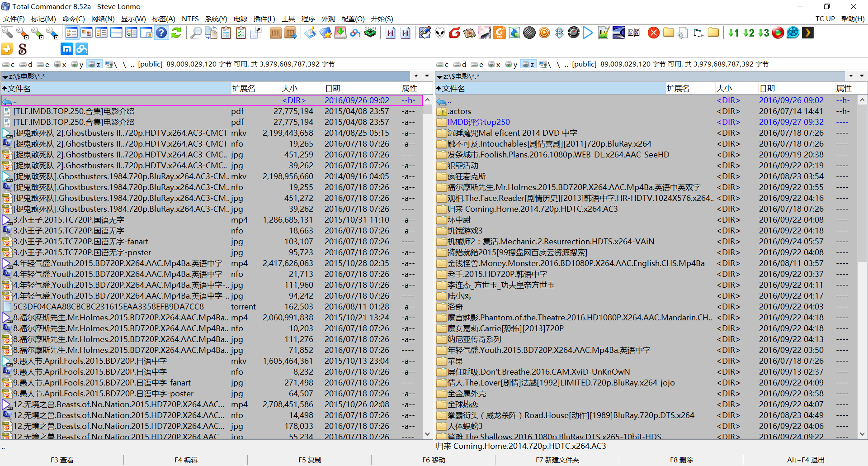This screenshot has height=466, width=868.
Task: Switch left panel to drive e
Action: (x=43, y=64)
